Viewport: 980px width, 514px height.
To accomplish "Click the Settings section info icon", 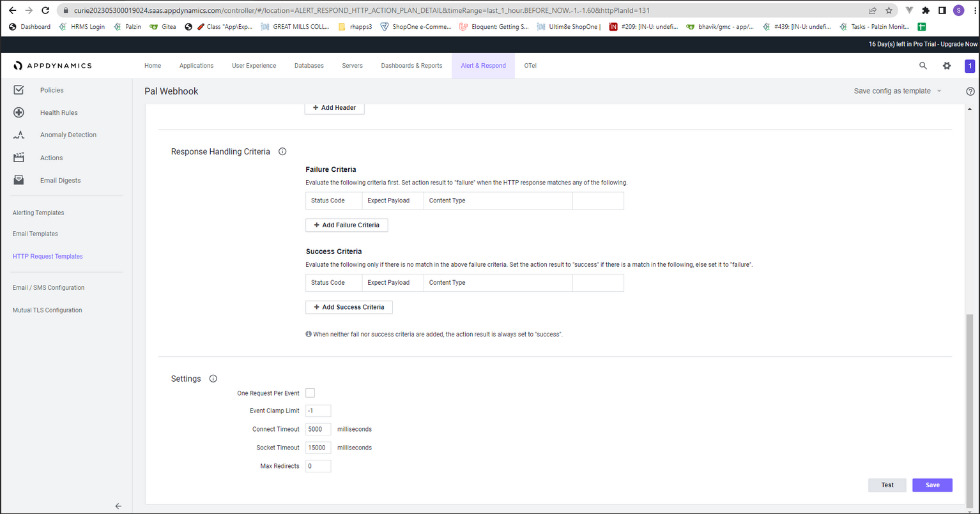I will 213,379.
